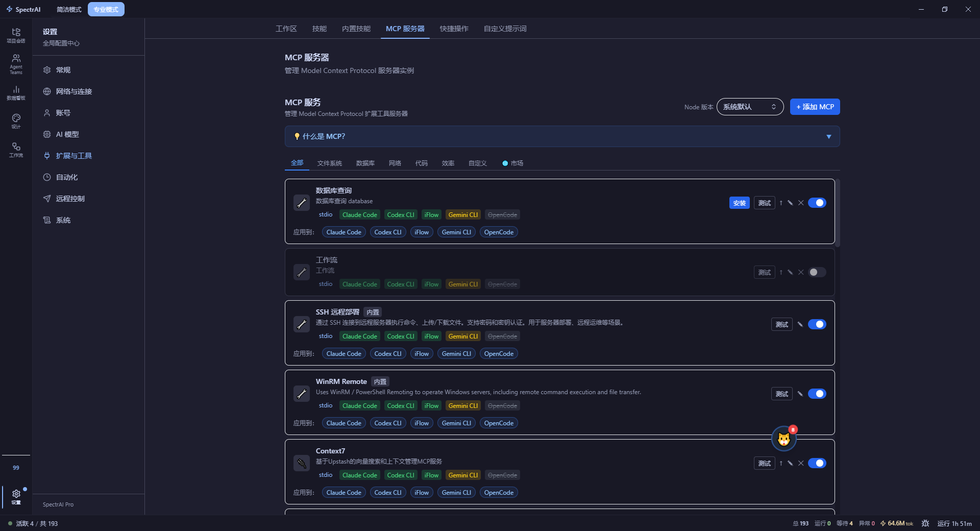The width and height of the screenshot is (980, 531).
Task: Edit Context7 with the pencil icon
Action: click(790, 463)
